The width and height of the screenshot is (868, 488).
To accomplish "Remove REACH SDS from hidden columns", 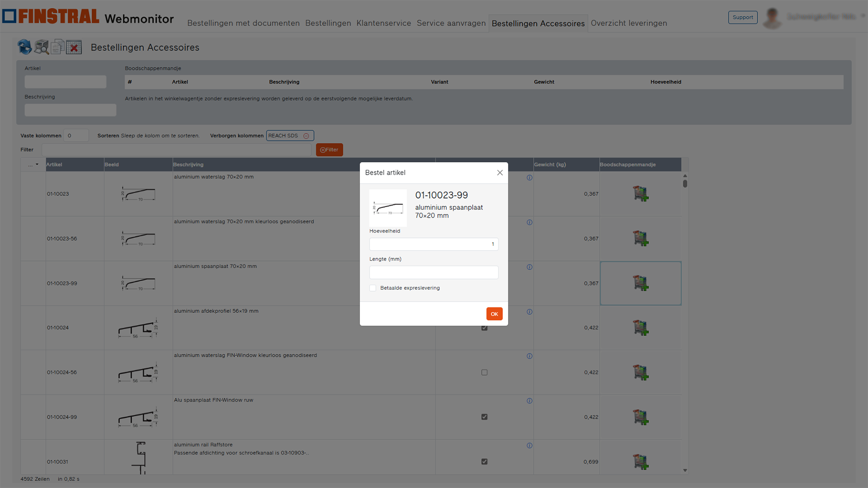I will (x=306, y=136).
